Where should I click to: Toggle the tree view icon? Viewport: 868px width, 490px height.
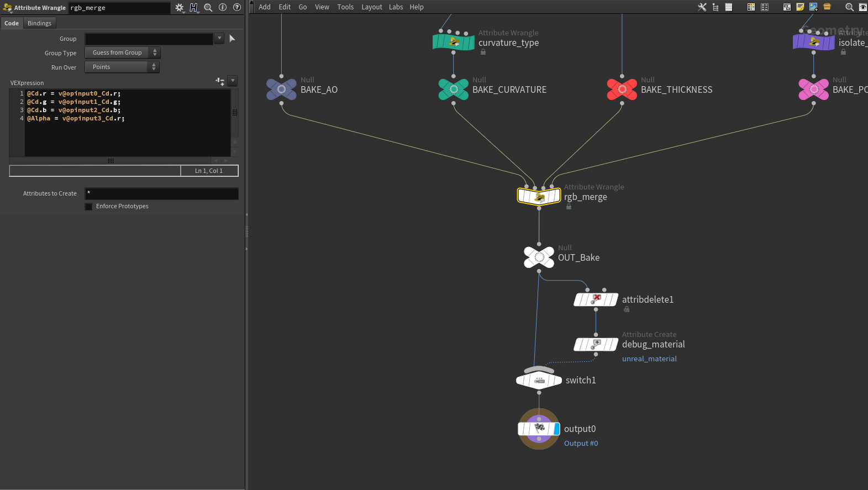716,7
